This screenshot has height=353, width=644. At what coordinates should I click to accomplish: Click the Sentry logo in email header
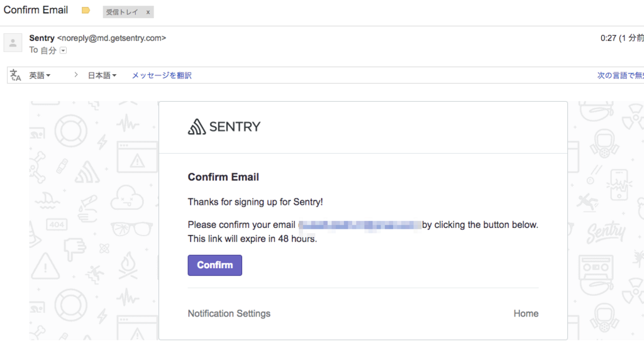click(x=225, y=127)
